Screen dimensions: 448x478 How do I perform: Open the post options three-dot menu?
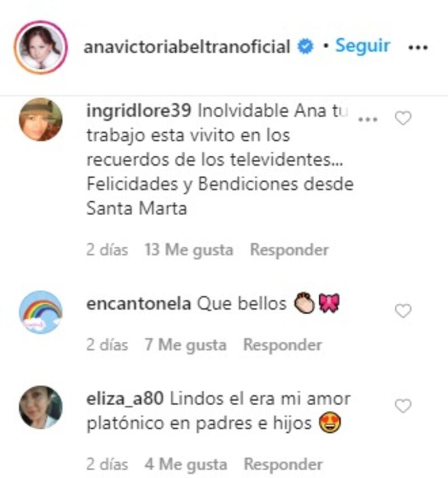point(418,48)
